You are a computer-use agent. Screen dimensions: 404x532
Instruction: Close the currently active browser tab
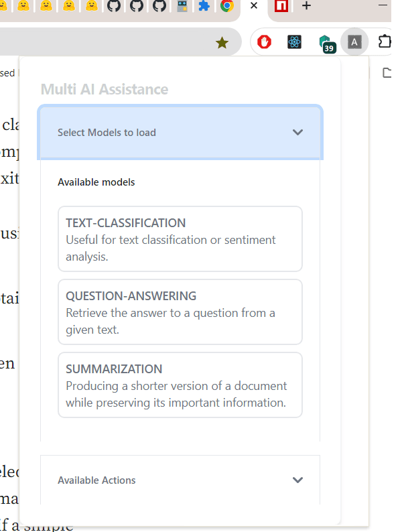tap(254, 7)
